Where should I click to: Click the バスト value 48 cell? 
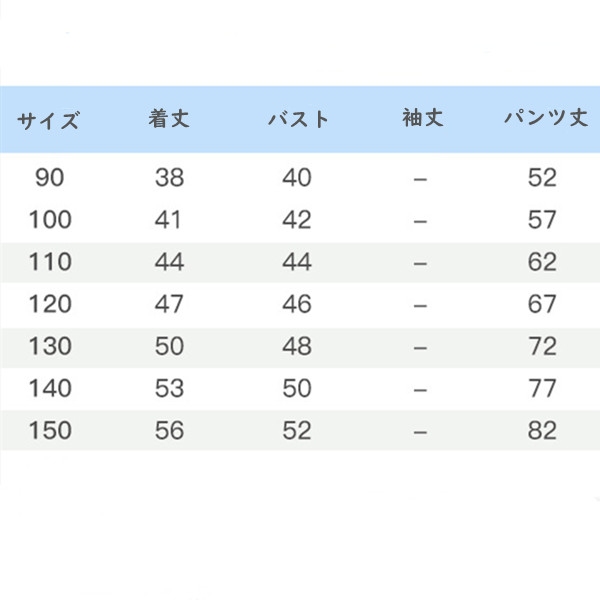[x=297, y=346]
